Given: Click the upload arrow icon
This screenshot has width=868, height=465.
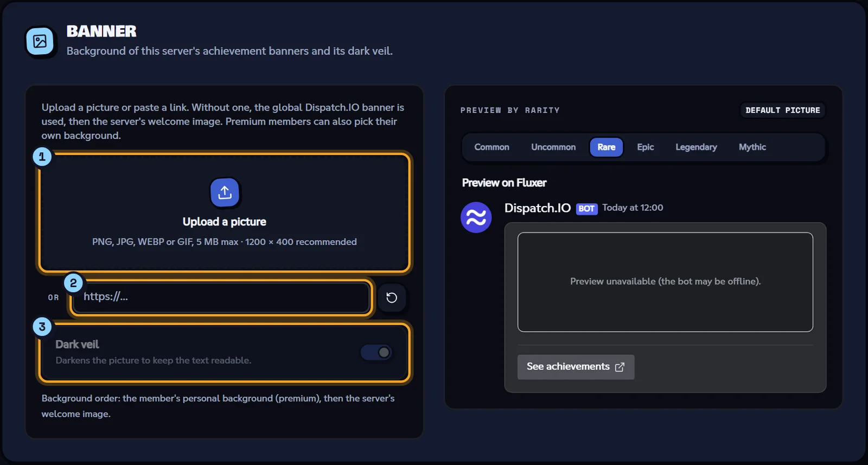Looking at the screenshot, I should tap(225, 192).
